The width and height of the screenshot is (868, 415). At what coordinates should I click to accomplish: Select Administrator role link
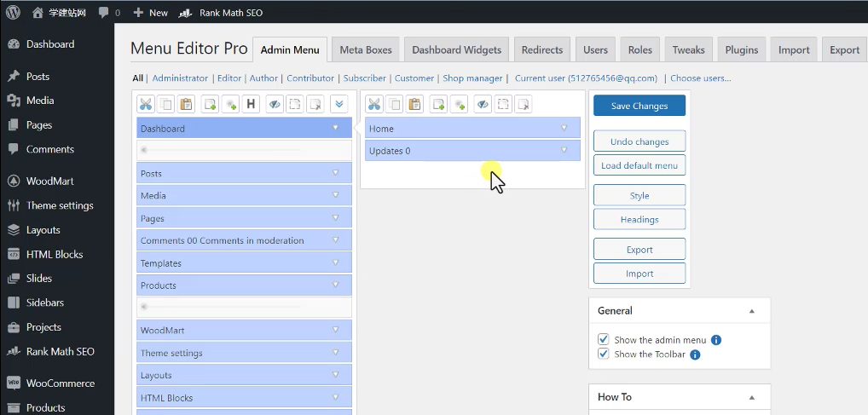click(180, 78)
